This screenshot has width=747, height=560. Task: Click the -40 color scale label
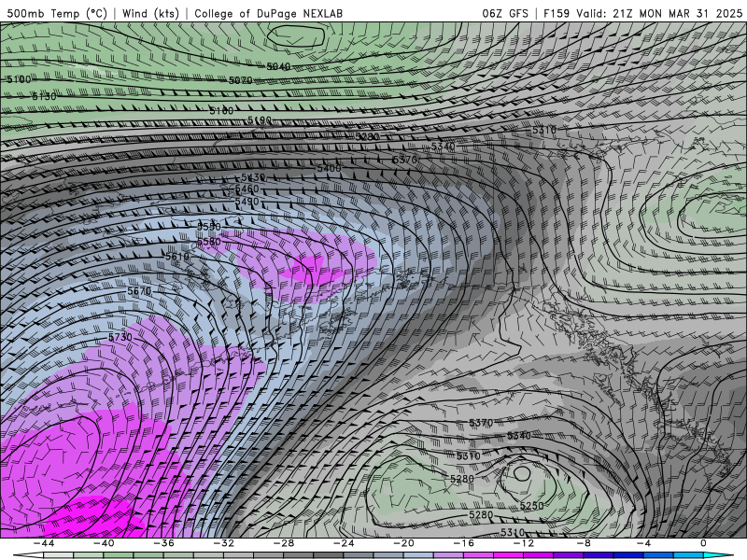click(x=104, y=543)
